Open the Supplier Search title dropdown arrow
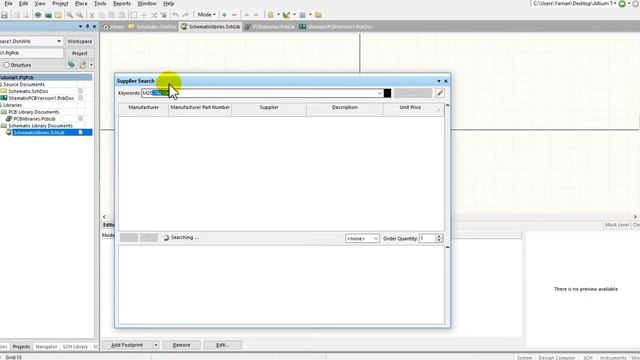640x360 pixels. point(439,81)
